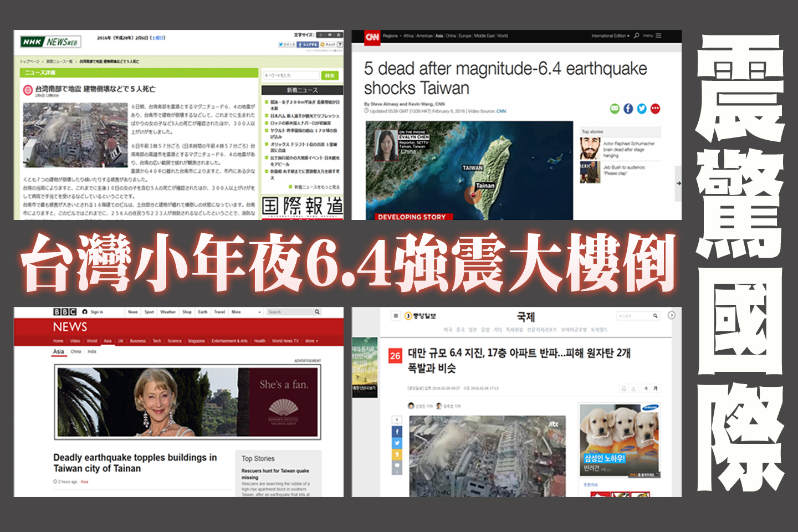
Task: Share CNN article via Twitter icon
Action: 642,109
